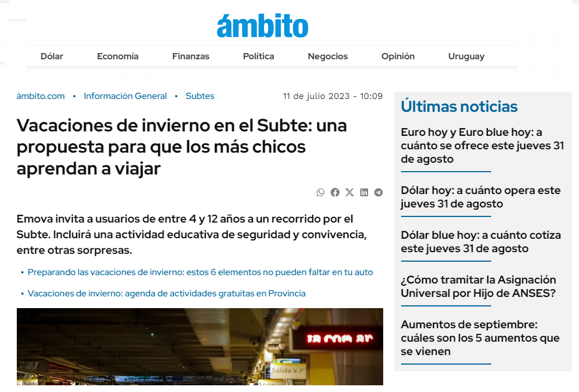579x392 pixels.
Task: Open the Información General breadcrumb
Action: (x=125, y=96)
